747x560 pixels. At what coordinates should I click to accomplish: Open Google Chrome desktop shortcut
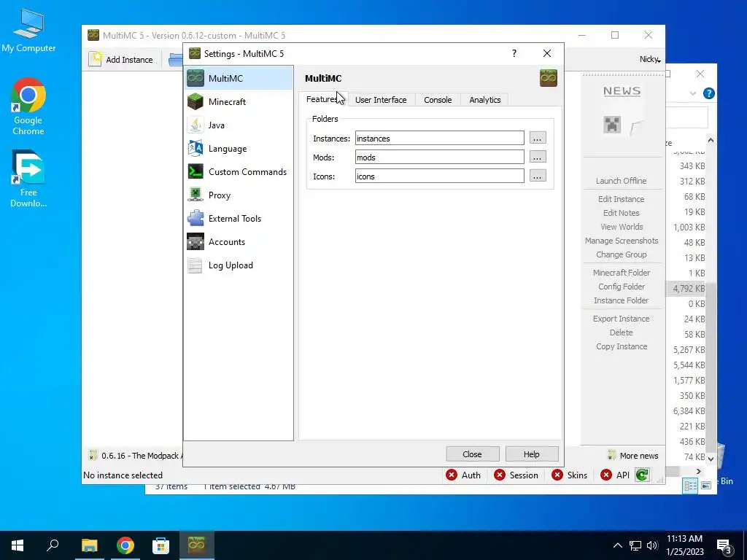point(28,106)
